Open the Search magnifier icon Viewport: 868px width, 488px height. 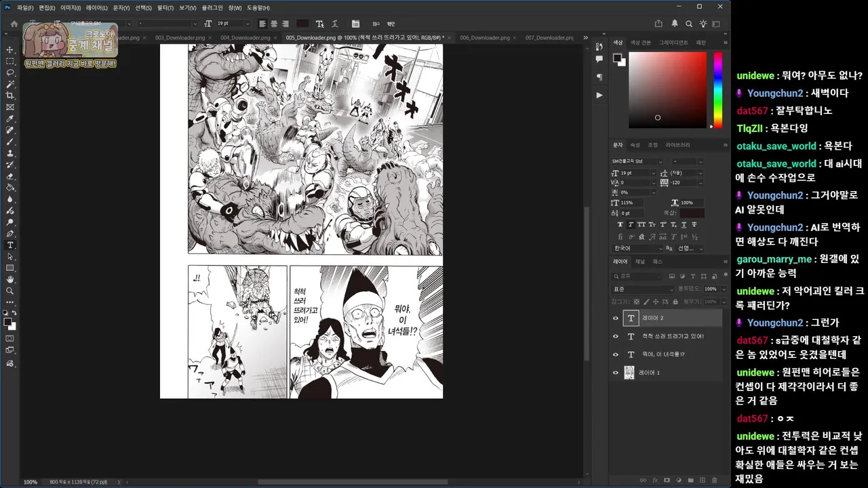(689, 24)
